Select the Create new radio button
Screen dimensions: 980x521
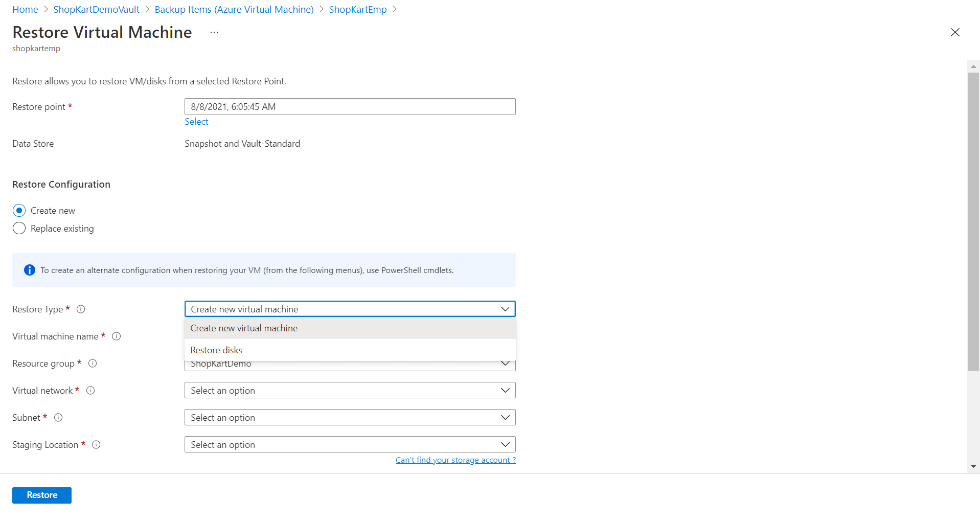[19, 211]
